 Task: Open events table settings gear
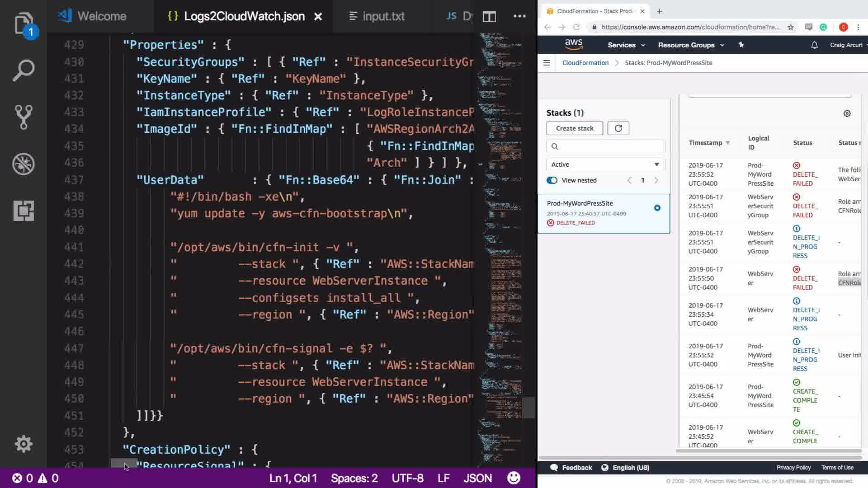pyautogui.click(x=847, y=113)
